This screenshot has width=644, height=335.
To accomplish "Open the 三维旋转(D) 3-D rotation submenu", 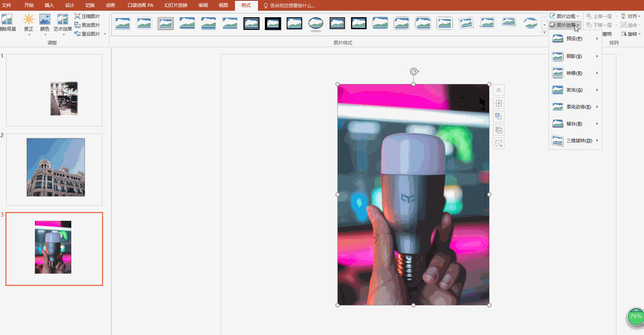I will click(575, 140).
